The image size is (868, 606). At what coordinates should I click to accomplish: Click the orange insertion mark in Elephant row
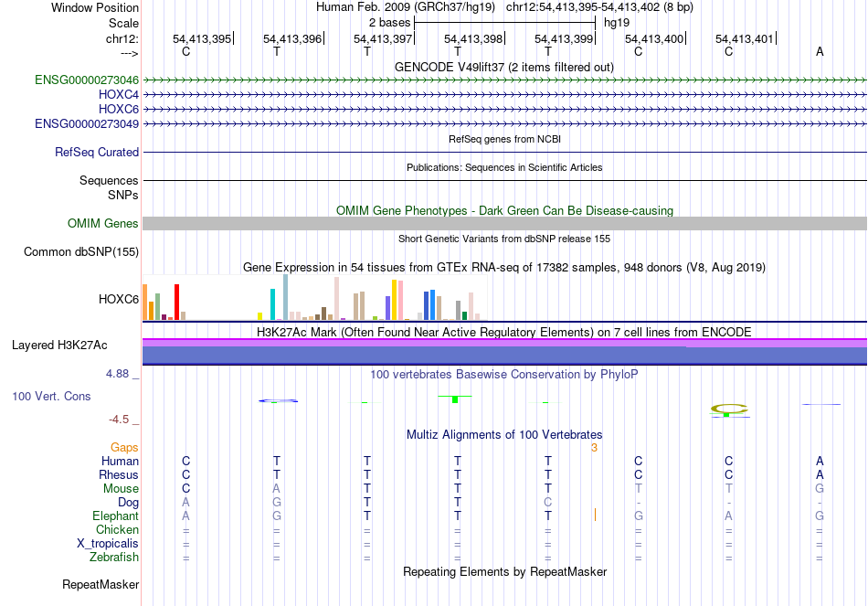coord(595,515)
